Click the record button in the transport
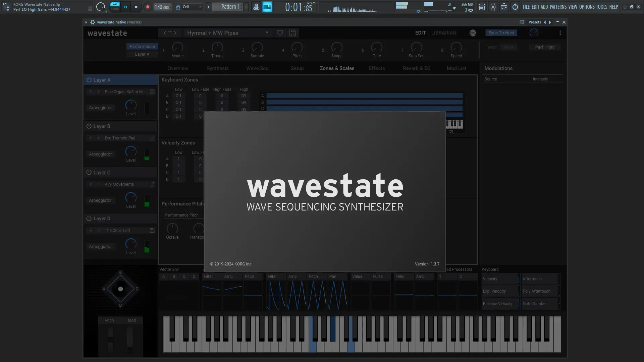 click(x=148, y=7)
